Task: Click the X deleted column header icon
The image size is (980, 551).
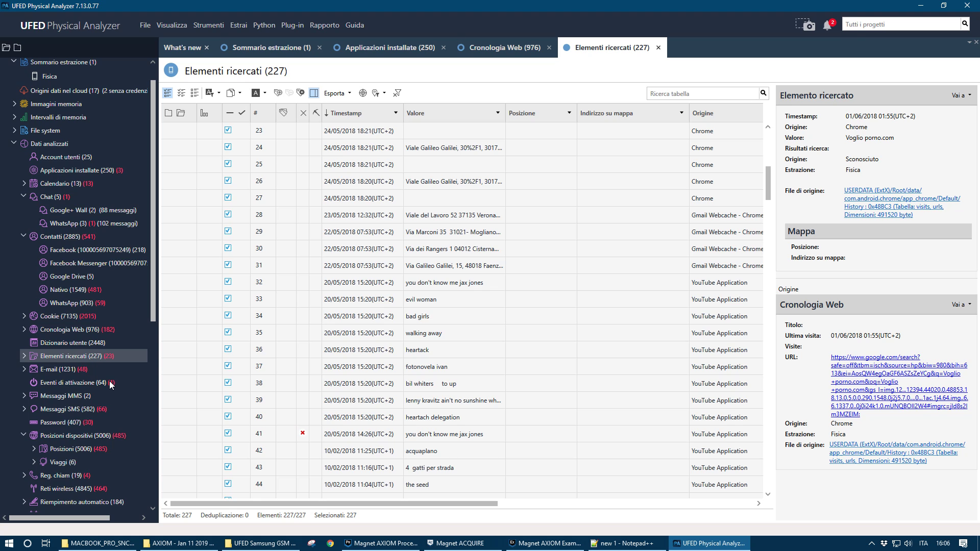Action: [303, 113]
